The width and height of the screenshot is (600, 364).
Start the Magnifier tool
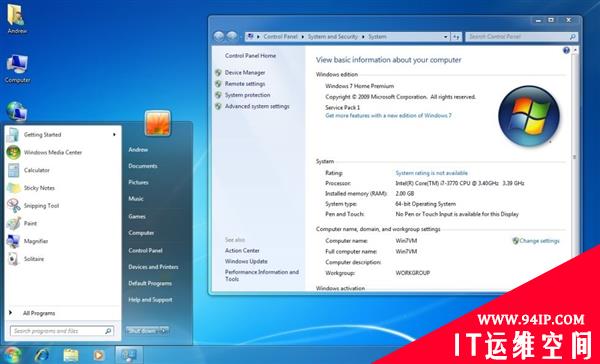click(62, 241)
